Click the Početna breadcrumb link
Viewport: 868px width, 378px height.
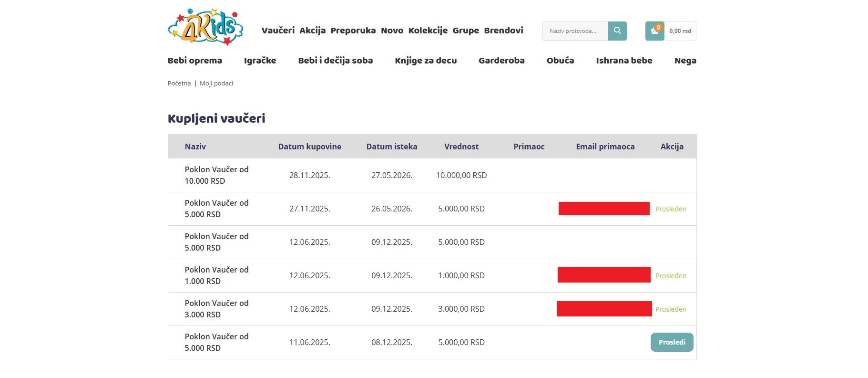(x=179, y=84)
